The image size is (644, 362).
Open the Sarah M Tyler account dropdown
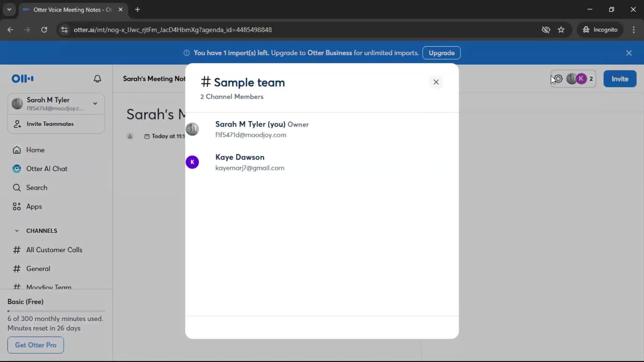tap(95, 104)
